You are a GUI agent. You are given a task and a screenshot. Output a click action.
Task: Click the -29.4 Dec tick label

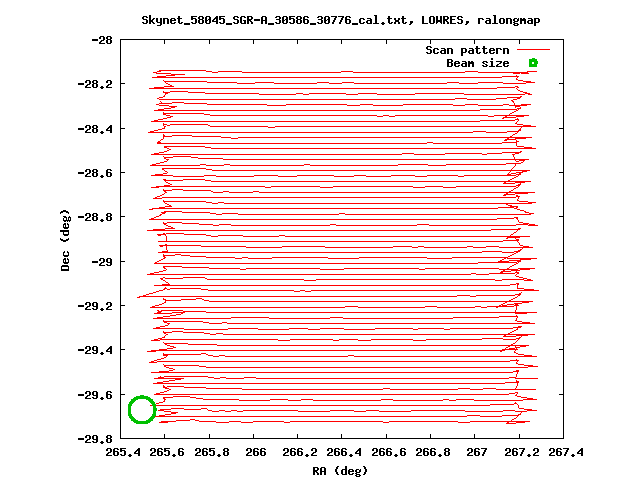pyautogui.click(x=95, y=350)
